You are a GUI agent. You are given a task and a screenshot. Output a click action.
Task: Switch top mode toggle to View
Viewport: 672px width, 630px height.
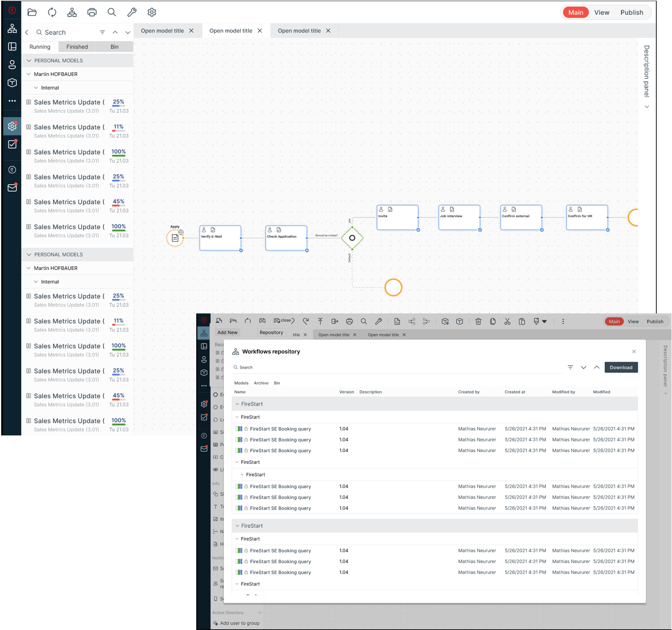point(601,12)
